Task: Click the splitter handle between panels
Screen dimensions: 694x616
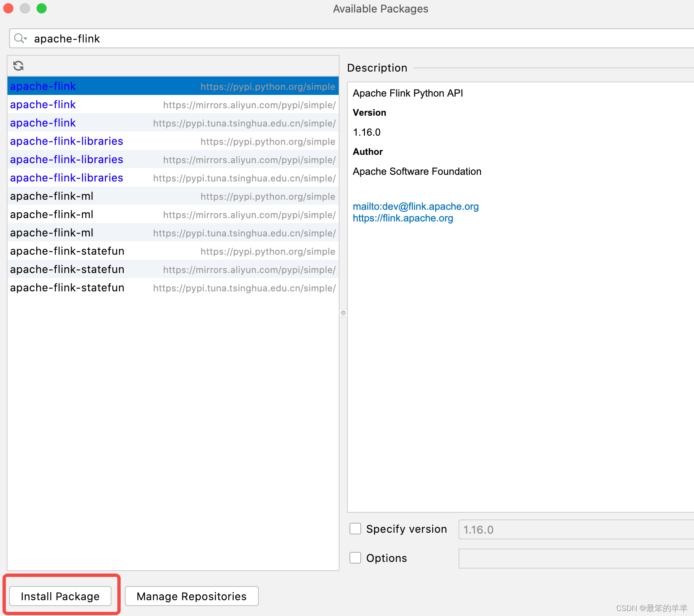Action: coord(343,313)
